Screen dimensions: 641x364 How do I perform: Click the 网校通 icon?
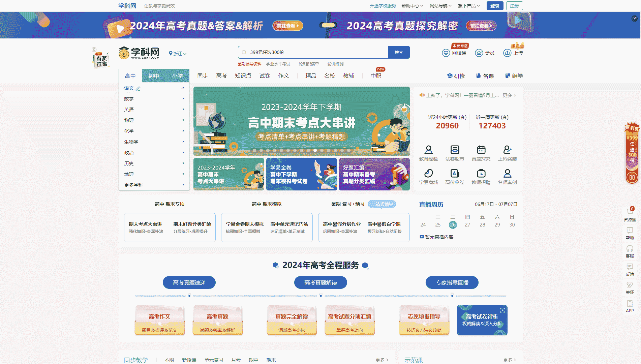(446, 53)
